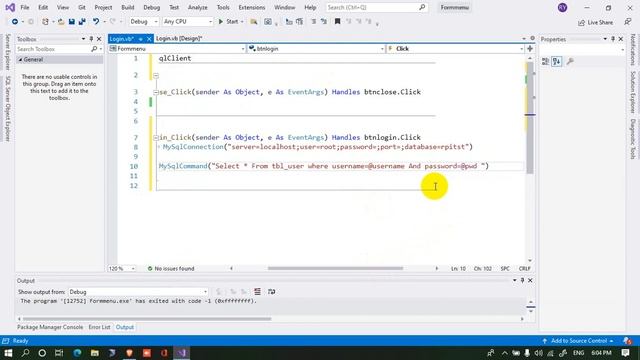
Task: Click the Open File toolbar icon
Action: pyautogui.click(x=61, y=22)
